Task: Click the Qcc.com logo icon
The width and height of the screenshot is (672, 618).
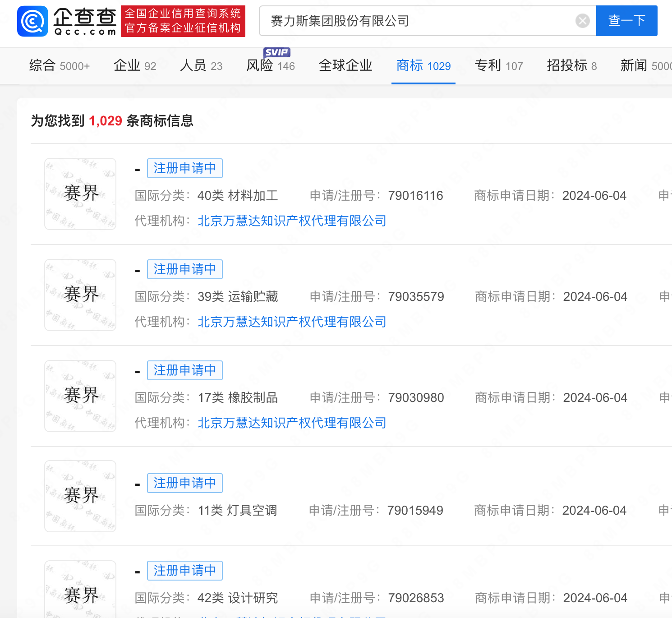Action: (x=32, y=21)
